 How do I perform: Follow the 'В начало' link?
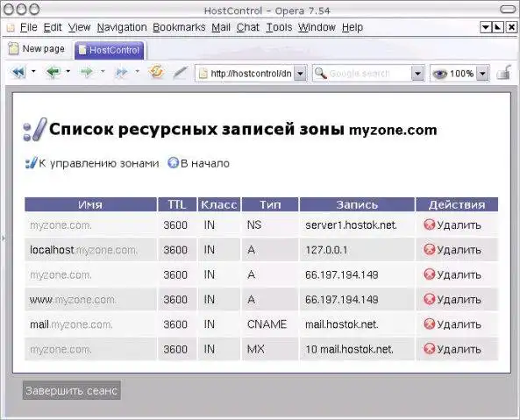(x=205, y=163)
